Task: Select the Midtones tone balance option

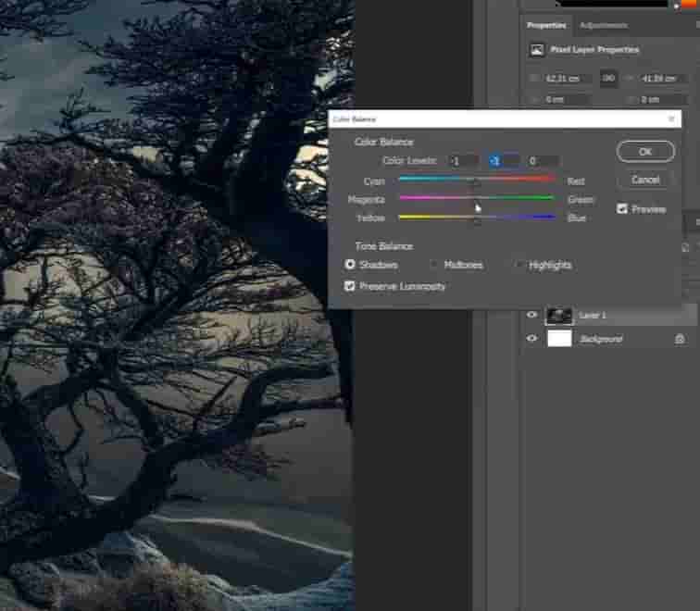Action: point(433,266)
